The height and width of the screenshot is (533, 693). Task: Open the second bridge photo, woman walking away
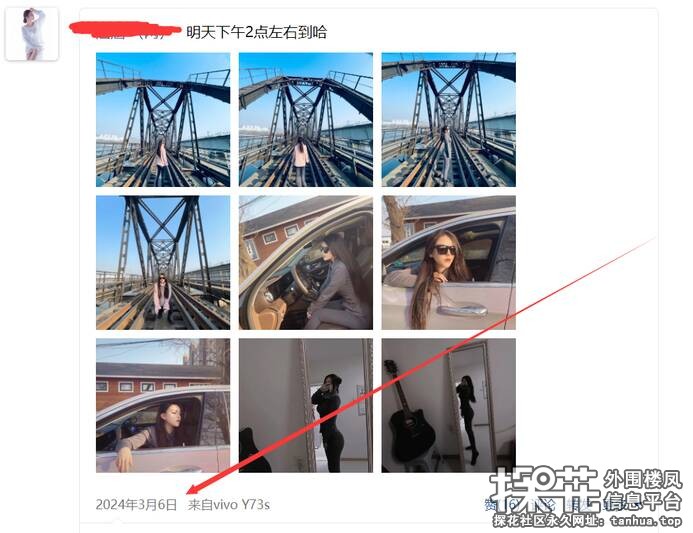(306, 119)
